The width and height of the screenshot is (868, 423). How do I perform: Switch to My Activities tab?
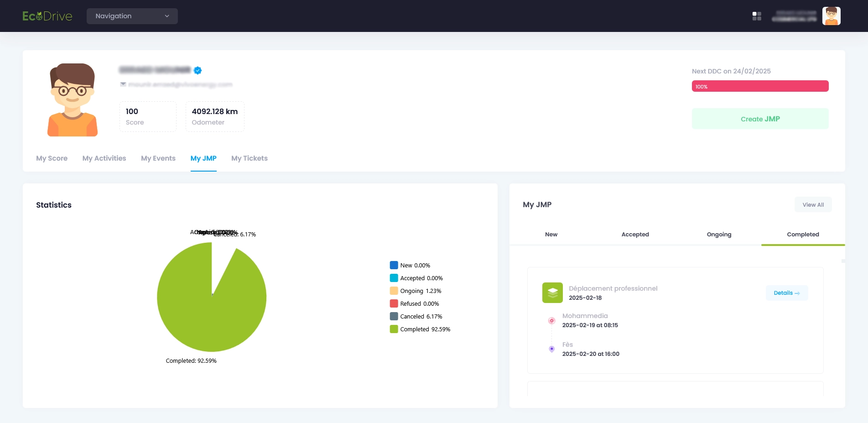coord(104,158)
